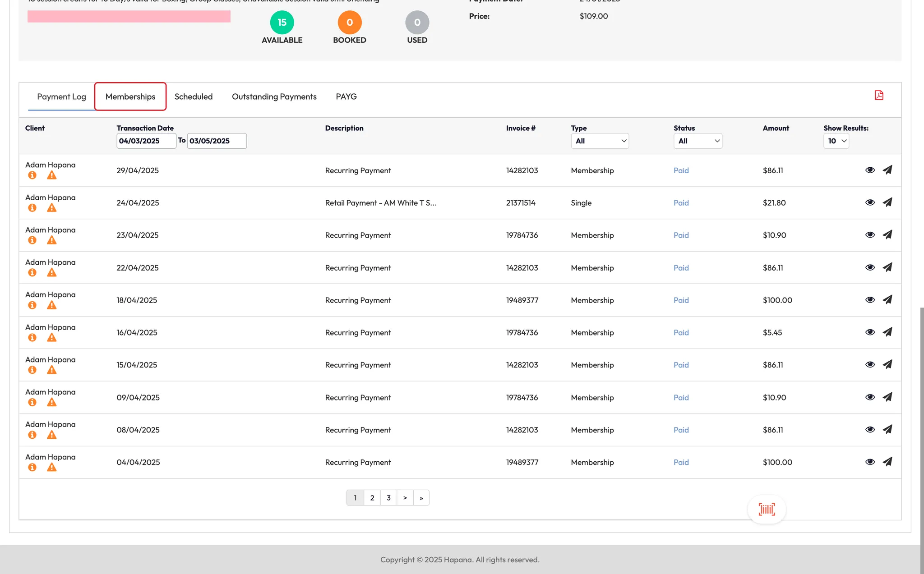Screen dimensions: 924x574
Task: Switch to the Memberships tab
Action: pyautogui.click(x=130, y=96)
